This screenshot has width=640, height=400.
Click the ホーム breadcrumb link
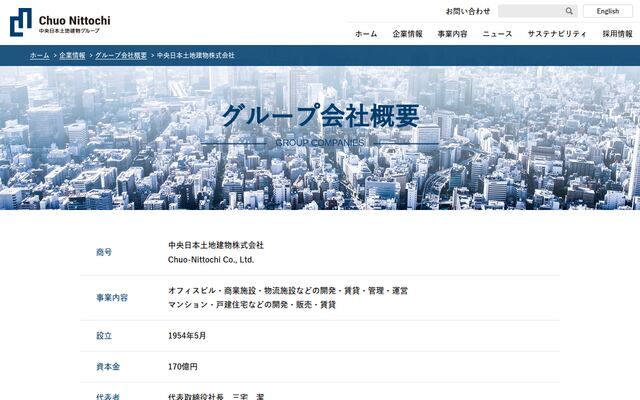click(x=40, y=55)
